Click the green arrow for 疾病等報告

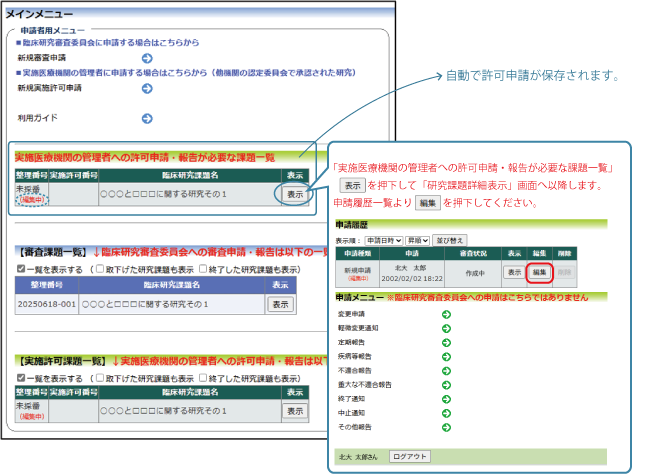[446, 354]
